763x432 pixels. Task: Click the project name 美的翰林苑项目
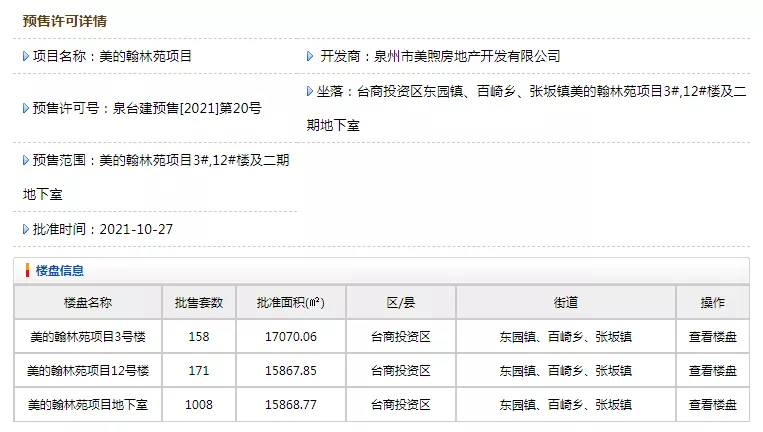145,56
